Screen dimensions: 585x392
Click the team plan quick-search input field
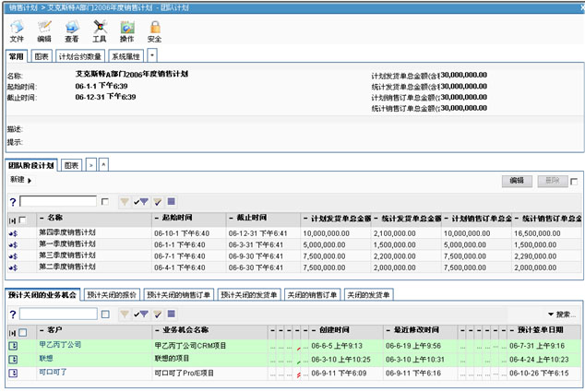coord(57,200)
